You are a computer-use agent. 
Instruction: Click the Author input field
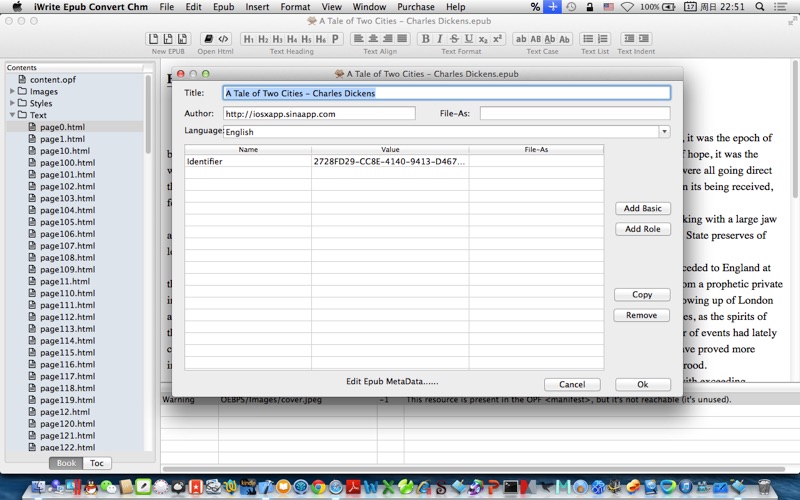click(x=319, y=113)
